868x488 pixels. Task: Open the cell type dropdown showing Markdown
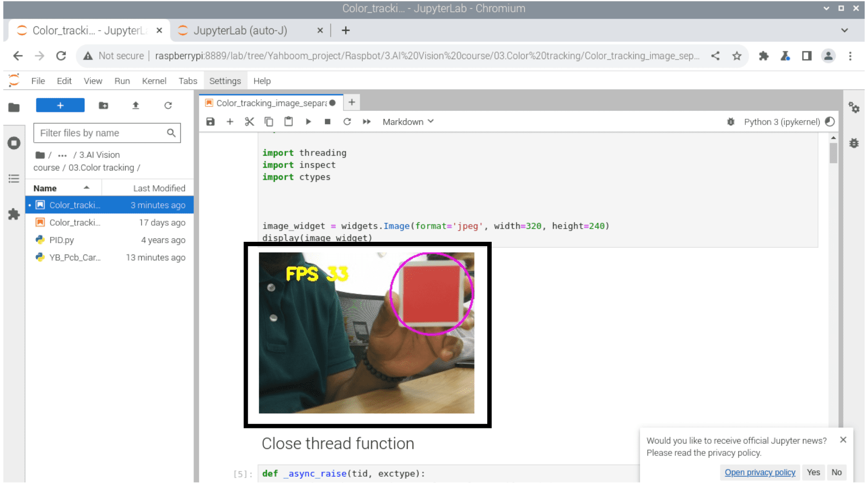coord(407,122)
